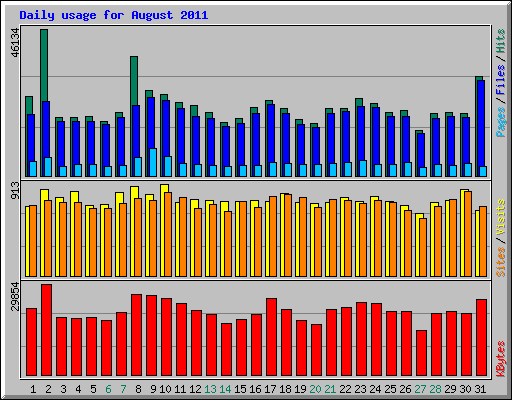This screenshot has height=400, width=512.
Task: Click the red "KBytes" legend label
Action: 501,359
